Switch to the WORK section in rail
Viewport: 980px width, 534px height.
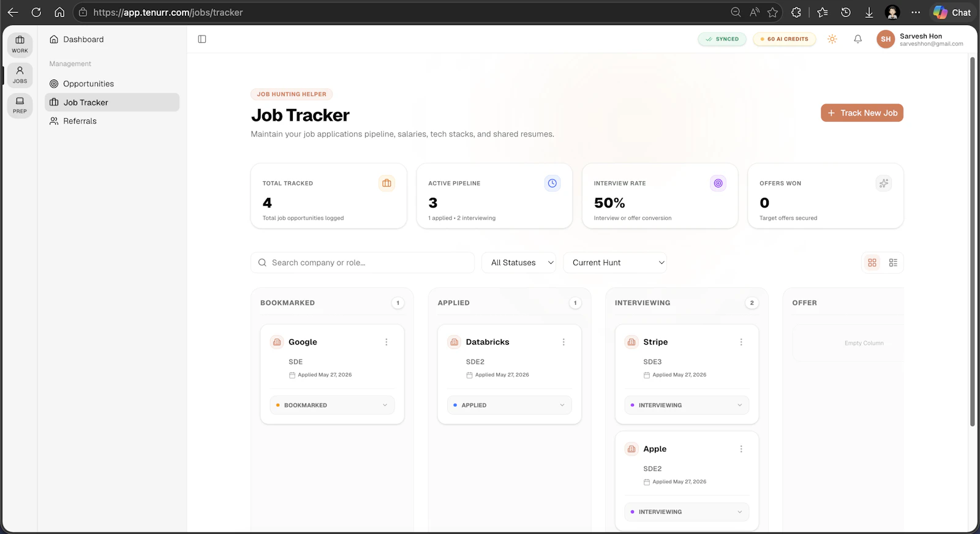20,45
